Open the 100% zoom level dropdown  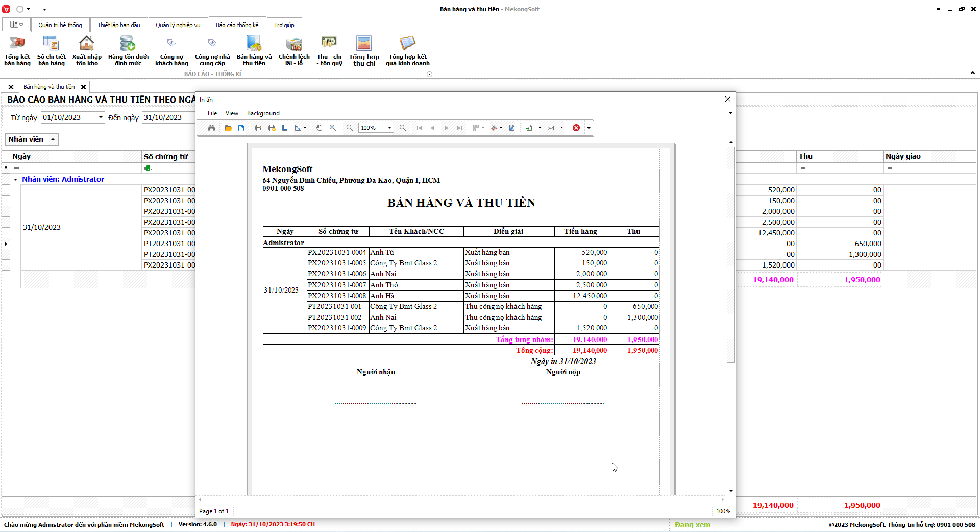click(x=389, y=128)
